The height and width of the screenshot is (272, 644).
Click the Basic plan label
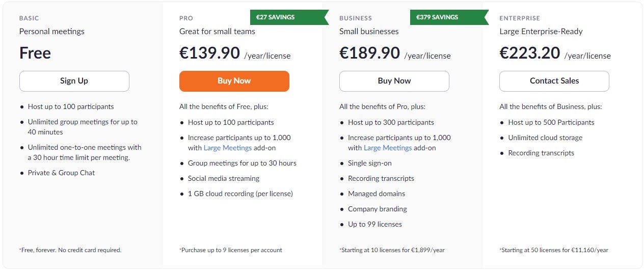pyautogui.click(x=29, y=18)
